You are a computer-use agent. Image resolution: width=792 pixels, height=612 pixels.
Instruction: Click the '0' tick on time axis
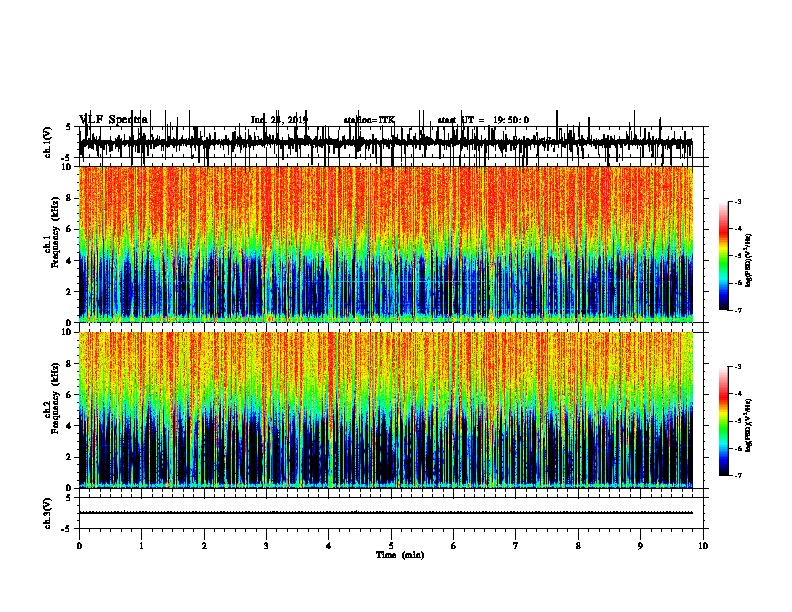[x=79, y=546]
